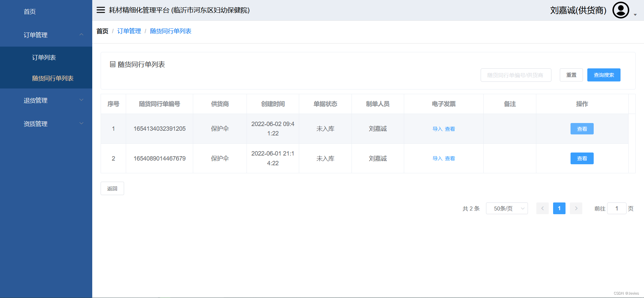Focus the 前往 page number input
This screenshot has width=644, height=298.
(616, 208)
